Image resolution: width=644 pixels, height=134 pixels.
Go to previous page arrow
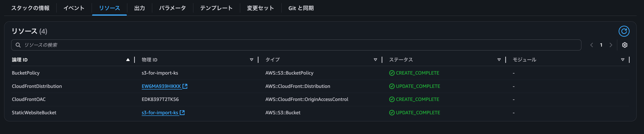591,45
